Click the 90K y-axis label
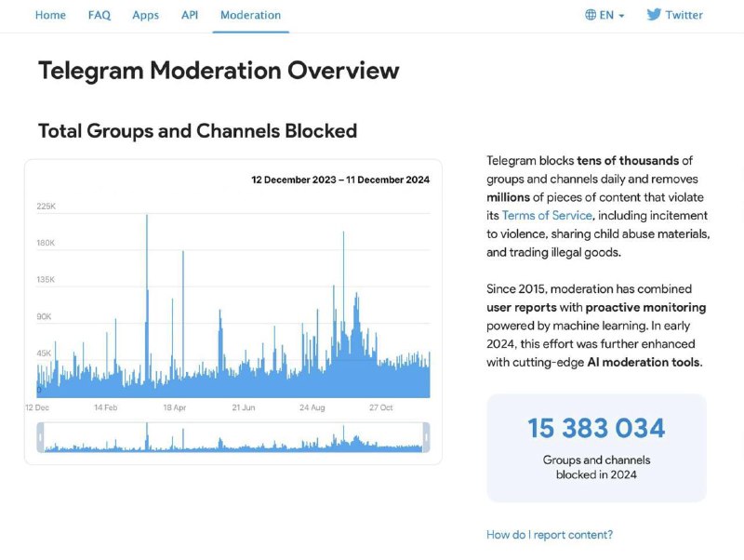 (x=44, y=316)
